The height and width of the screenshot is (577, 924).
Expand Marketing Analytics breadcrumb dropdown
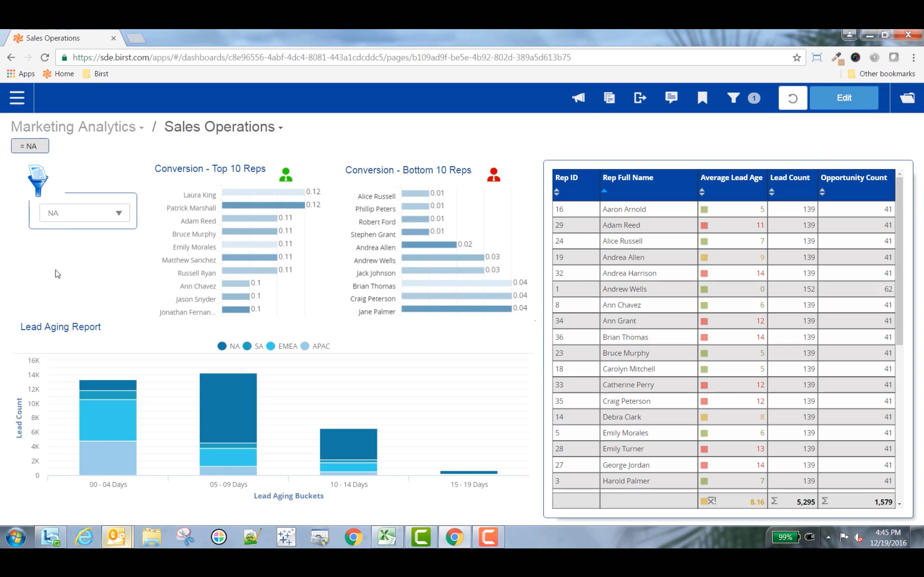141,128
